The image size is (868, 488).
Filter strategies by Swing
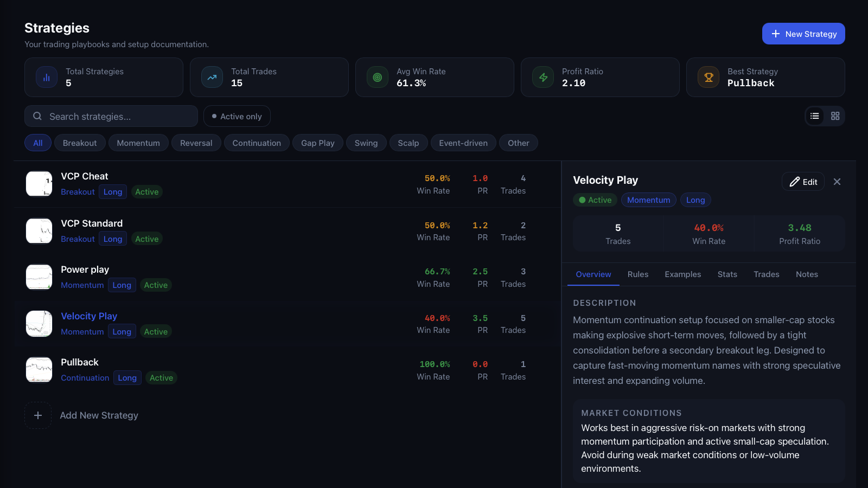point(366,143)
